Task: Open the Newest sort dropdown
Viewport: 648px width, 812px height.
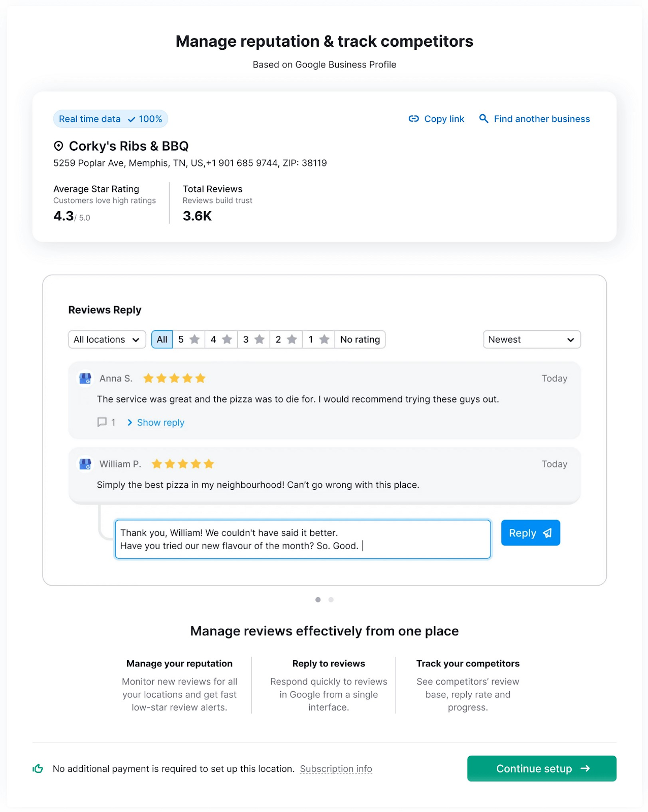Action: coord(532,340)
